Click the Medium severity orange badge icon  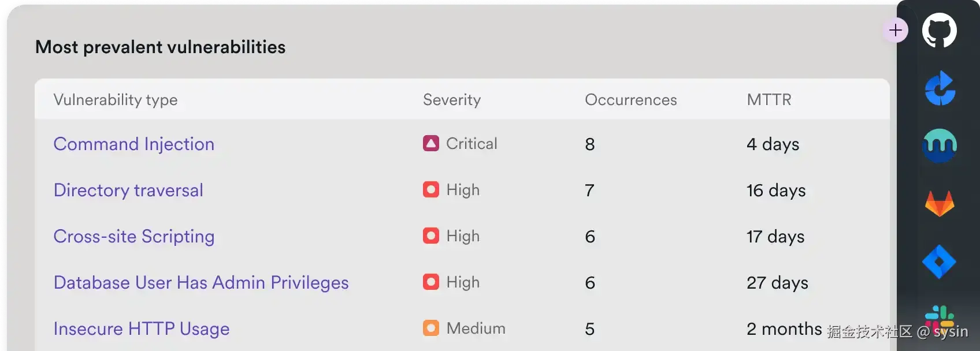click(431, 328)
